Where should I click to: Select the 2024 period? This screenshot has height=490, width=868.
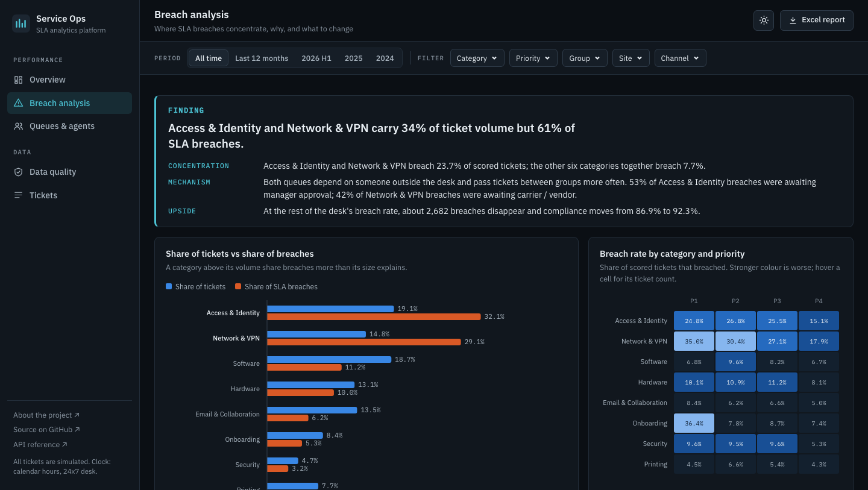[x=385, y=58]
